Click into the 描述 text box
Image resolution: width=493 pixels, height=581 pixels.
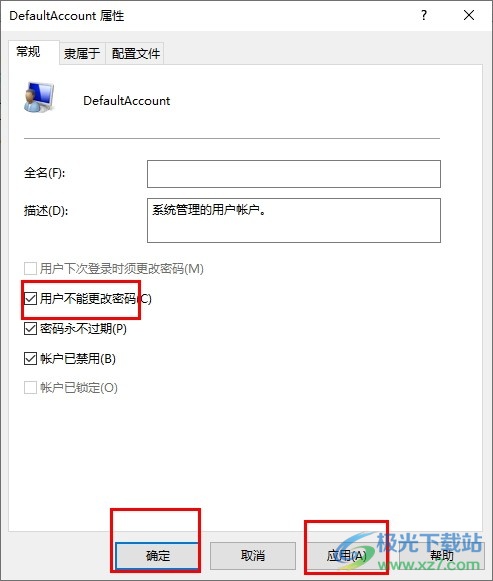pos(294,220)
